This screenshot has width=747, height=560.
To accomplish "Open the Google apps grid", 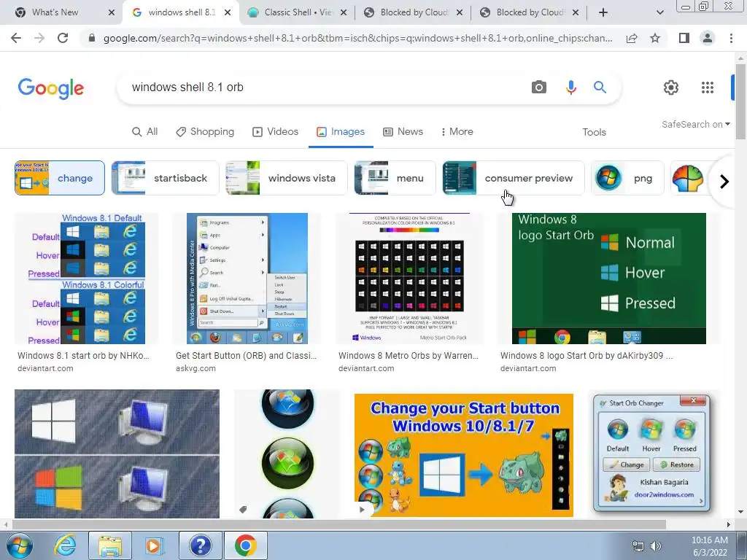I will point(708,87).
